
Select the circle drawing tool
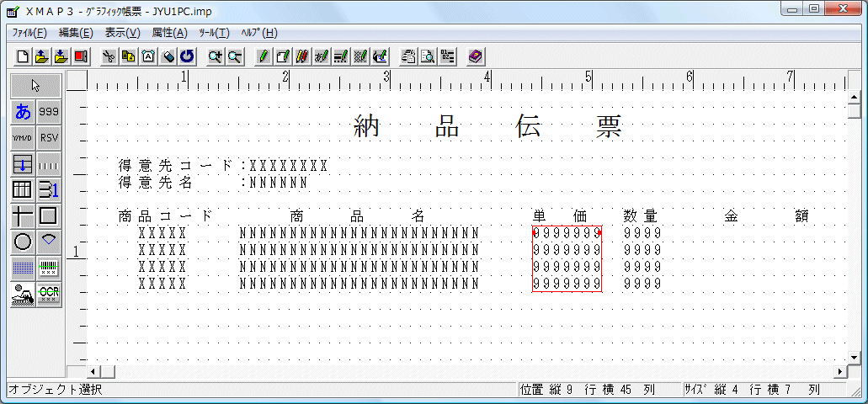click(24, 242)
